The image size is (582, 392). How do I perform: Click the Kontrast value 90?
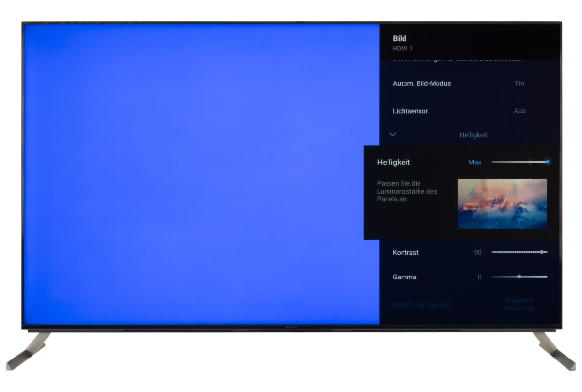pos(478,253)
